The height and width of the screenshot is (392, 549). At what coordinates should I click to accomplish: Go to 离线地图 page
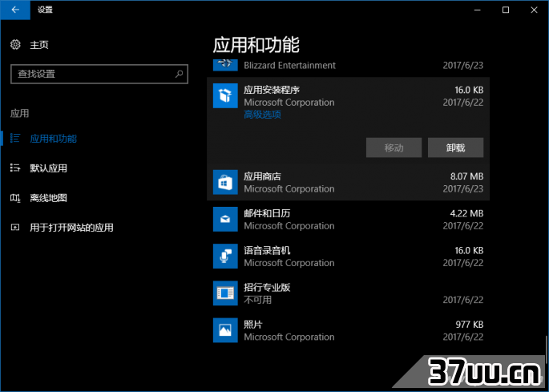48,198
